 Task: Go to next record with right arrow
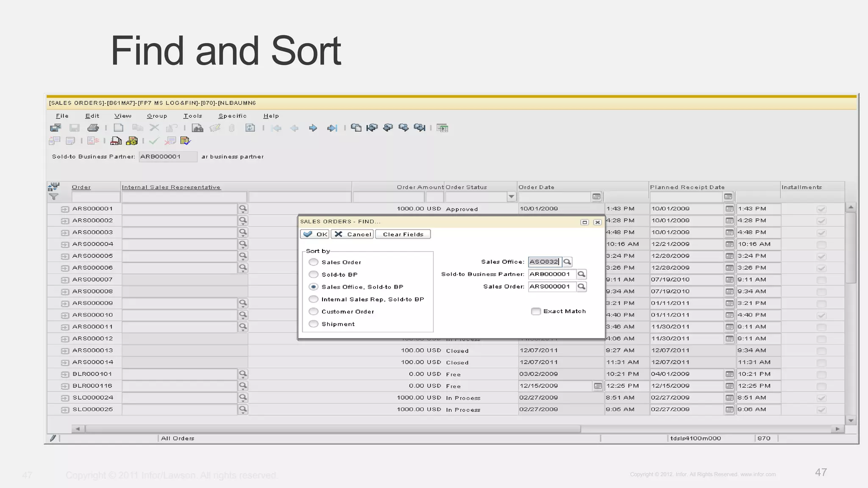(313, 128)
